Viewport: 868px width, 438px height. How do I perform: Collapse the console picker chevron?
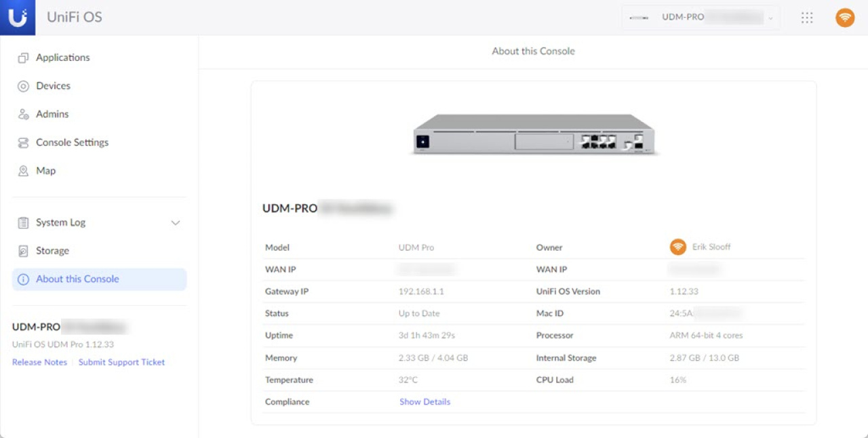[x=768, y=17]
